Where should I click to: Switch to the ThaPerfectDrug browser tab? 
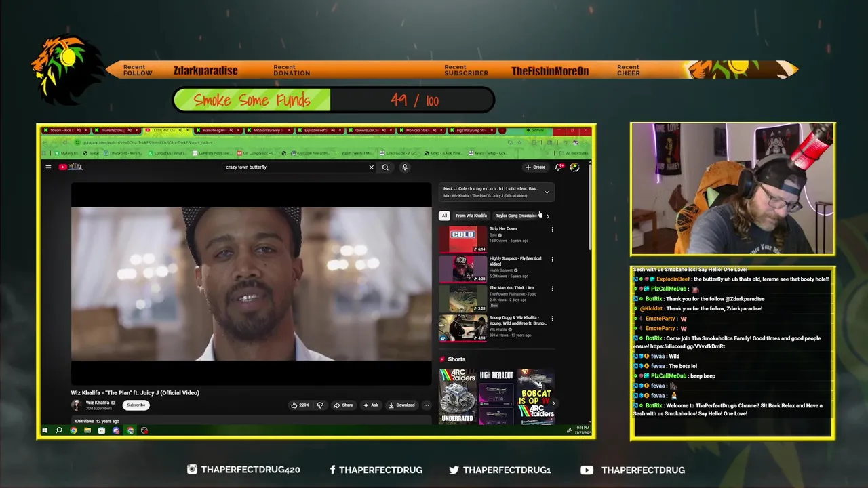pyautogui.click(x=117, y=130)
